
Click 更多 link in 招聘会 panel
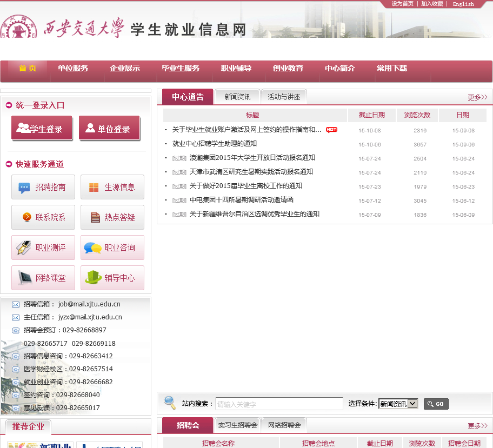click(x=477, y=426)
